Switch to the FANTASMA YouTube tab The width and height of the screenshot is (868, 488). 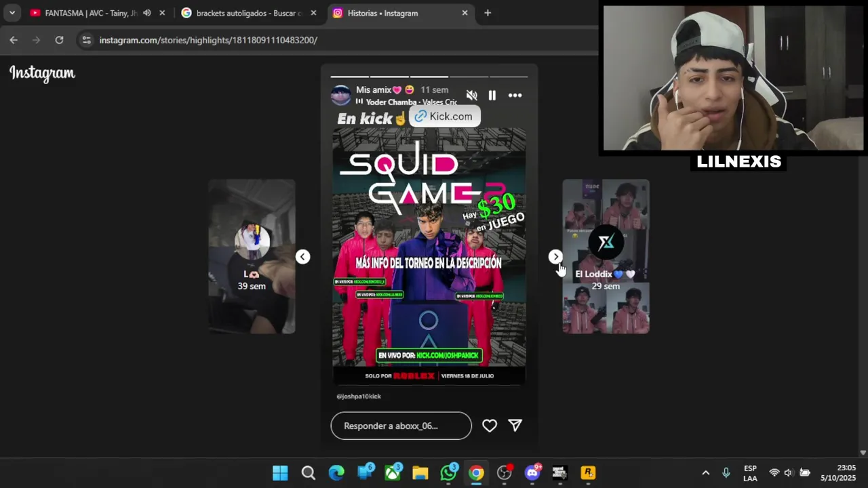pyautogui.click(x=92, y=13)
